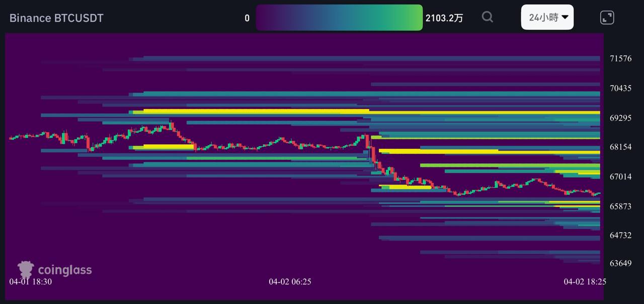Click the coinglass watermark logo
Viewport: 644px width, 304px height.
(55, 269)
